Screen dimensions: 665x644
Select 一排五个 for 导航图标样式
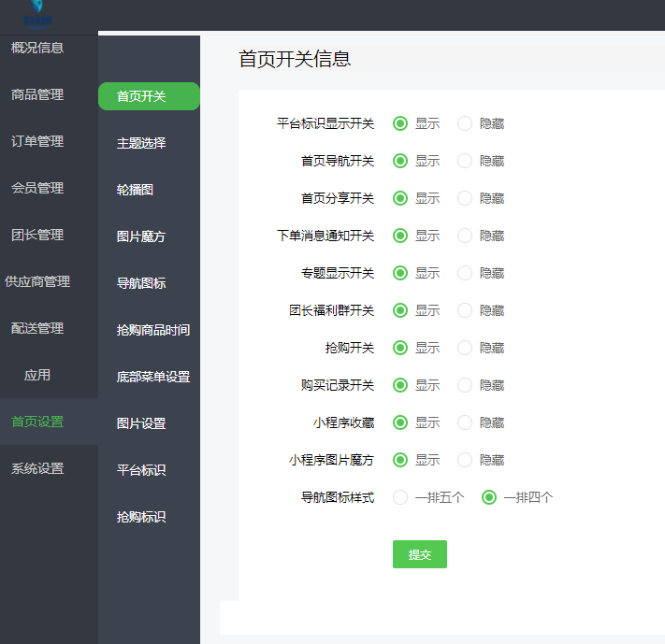point(400,497)
